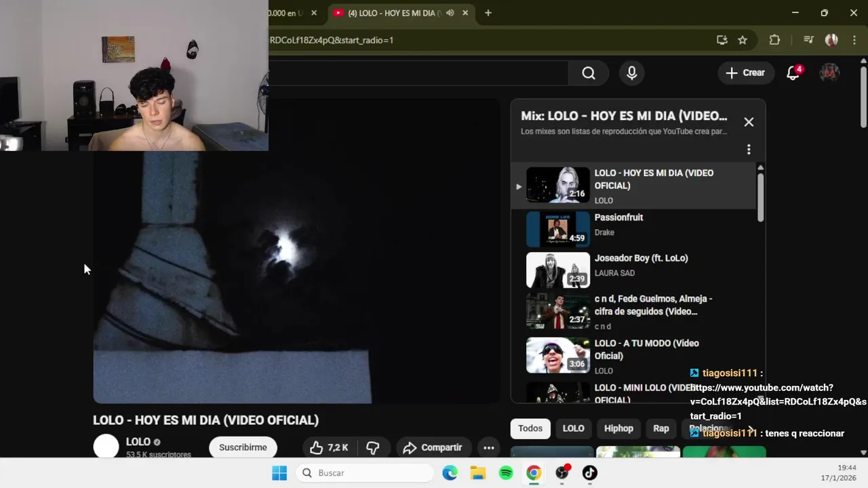868x488 pixels.
Task: Click the YouTube search magnifier button
Action: tap(589, 73)
